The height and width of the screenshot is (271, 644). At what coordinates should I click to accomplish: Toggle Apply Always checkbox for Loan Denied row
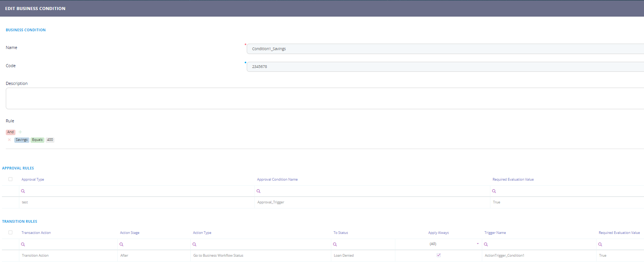(x=439, y=255)
